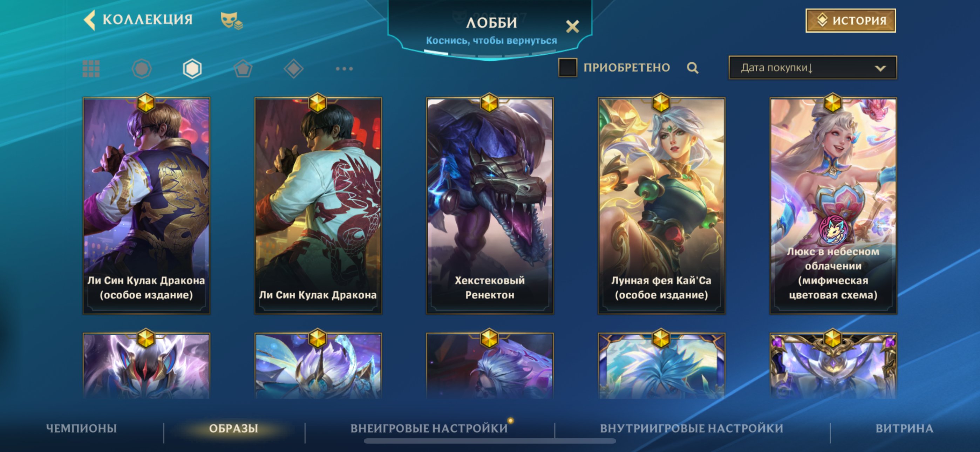This screenshot has height=452, width=980.
Task: Tap Лобби banner to return
Action: tap(490, 30)
